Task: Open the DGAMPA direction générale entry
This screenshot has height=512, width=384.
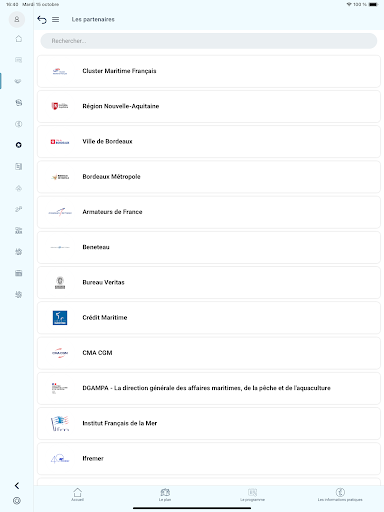Action: point(209,388)
